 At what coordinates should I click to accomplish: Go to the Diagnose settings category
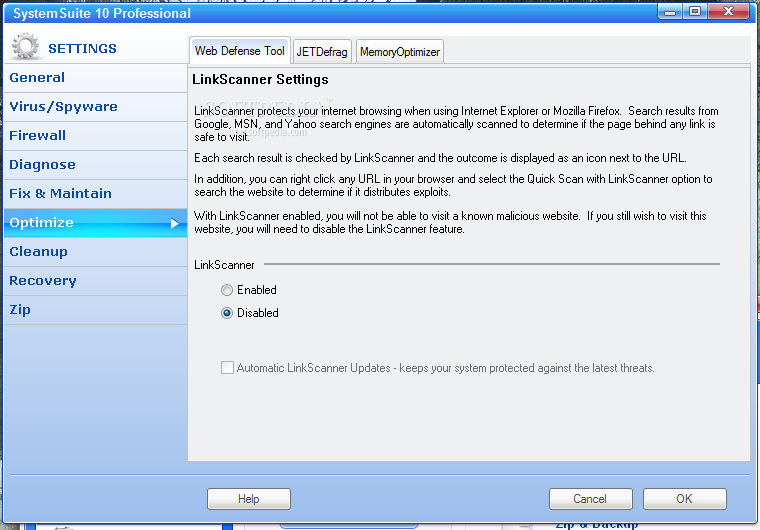tap(95, 165)
